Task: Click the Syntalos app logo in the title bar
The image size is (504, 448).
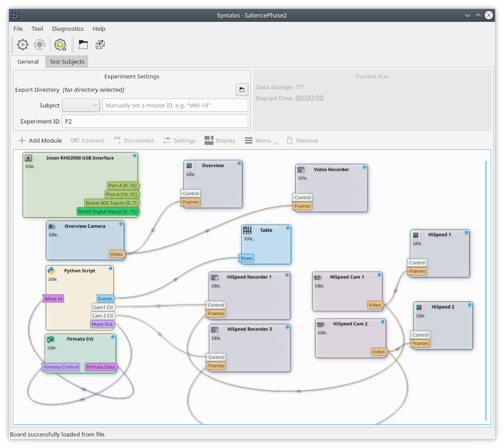Action: pyautogui.click(x=15, y=15)
